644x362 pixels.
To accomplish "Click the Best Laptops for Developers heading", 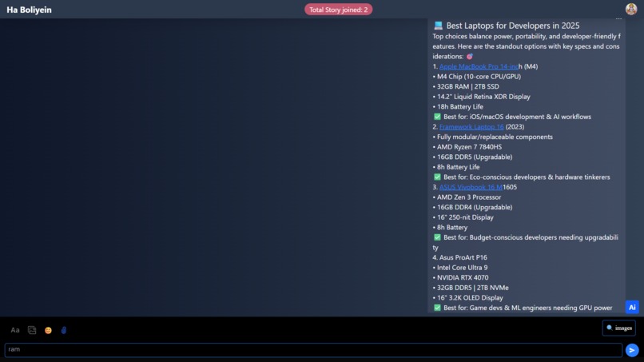I will (x=513, y=26).
